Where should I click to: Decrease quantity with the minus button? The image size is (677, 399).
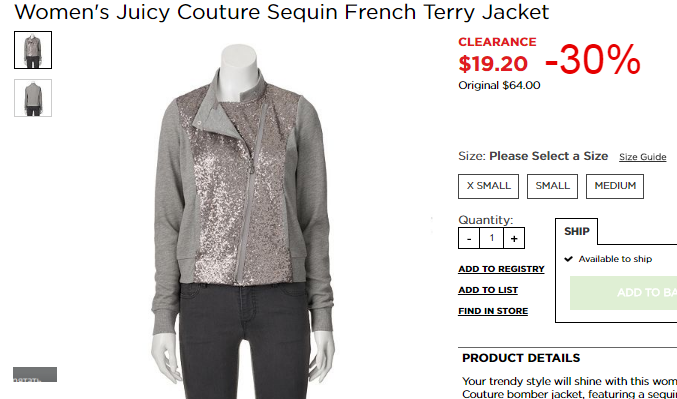pos(469,238)
